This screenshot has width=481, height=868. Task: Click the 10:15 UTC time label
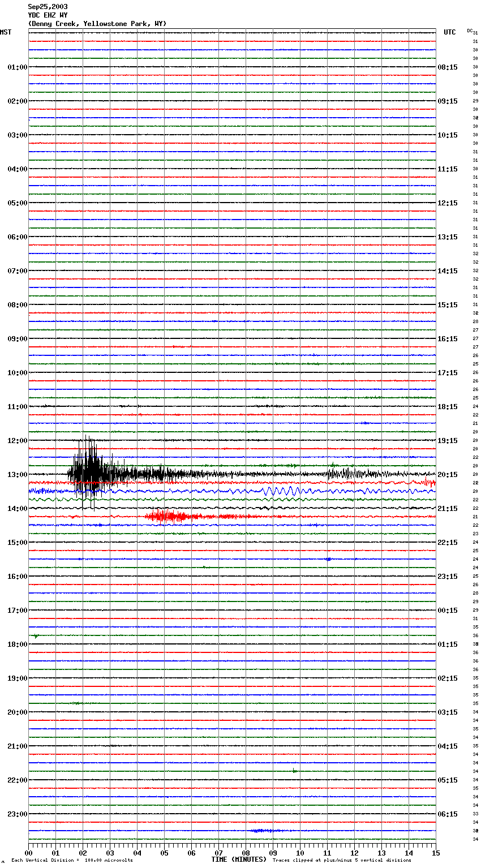pos(448,135)
